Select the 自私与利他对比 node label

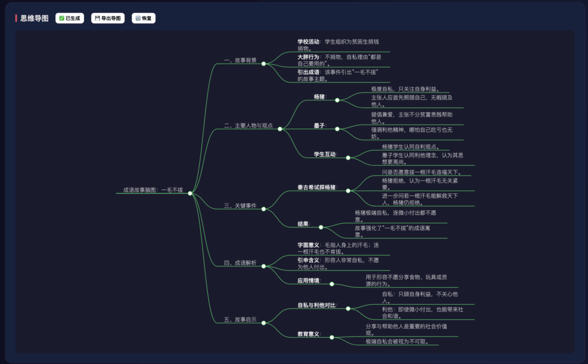click(316, 305)
